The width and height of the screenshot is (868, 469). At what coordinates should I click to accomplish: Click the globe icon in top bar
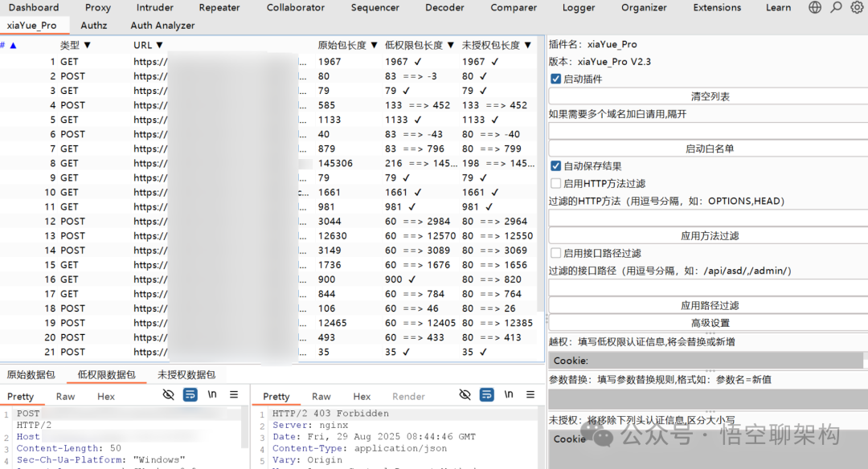point(815,7)
